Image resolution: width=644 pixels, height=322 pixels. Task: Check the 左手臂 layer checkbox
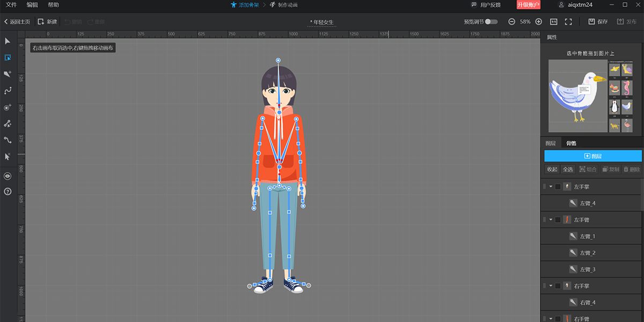(x=558, y=220)
